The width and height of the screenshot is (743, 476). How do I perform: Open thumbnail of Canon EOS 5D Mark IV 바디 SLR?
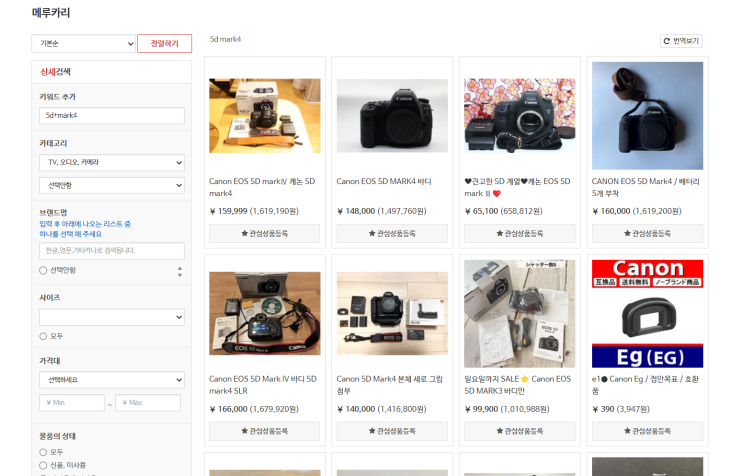[265, 314]
